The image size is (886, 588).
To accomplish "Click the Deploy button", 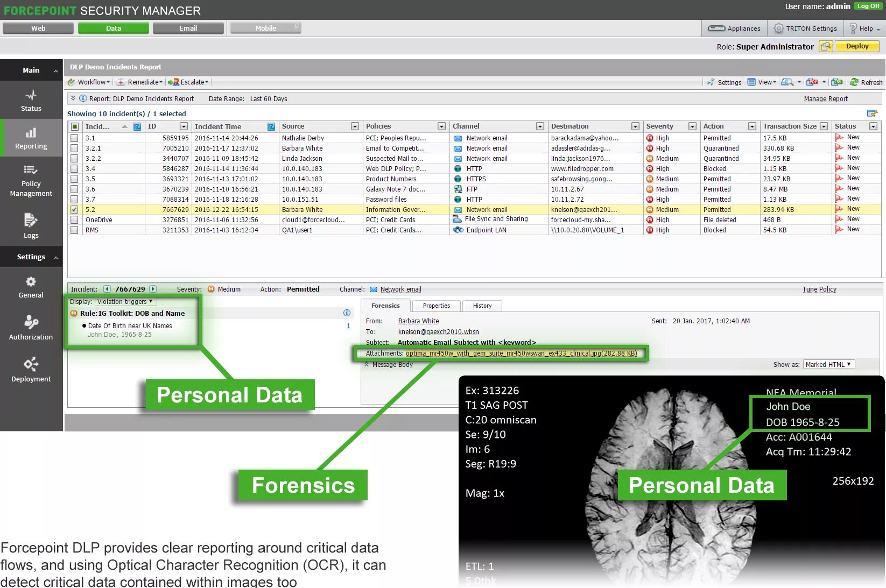I will [x=857, y=46].
